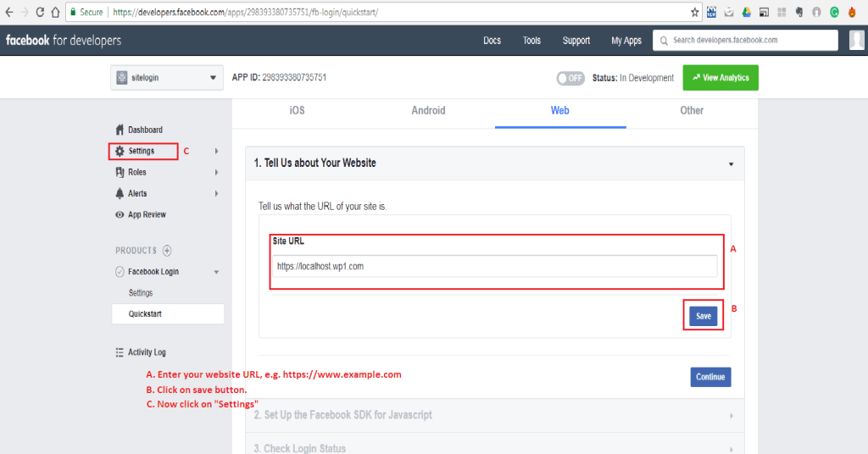Select the Web tab
This screenshot has width=868, height=454.
tap(560, 111)
